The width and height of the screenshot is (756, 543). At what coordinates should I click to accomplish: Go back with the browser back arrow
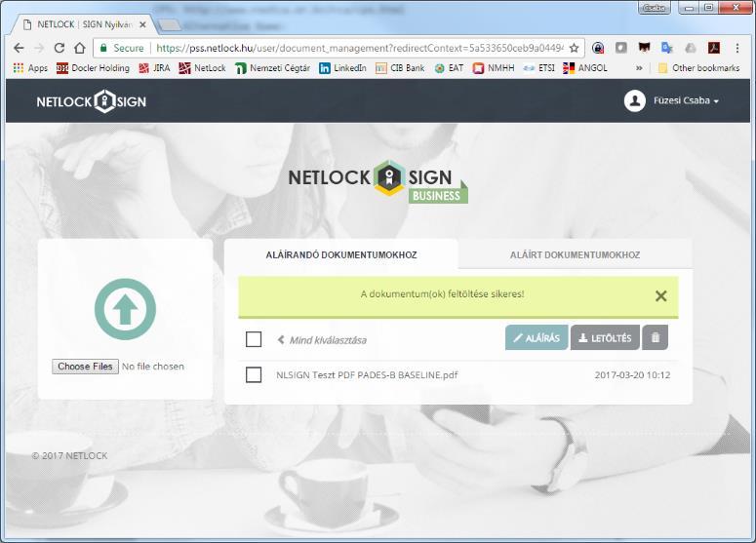[19, 48]
